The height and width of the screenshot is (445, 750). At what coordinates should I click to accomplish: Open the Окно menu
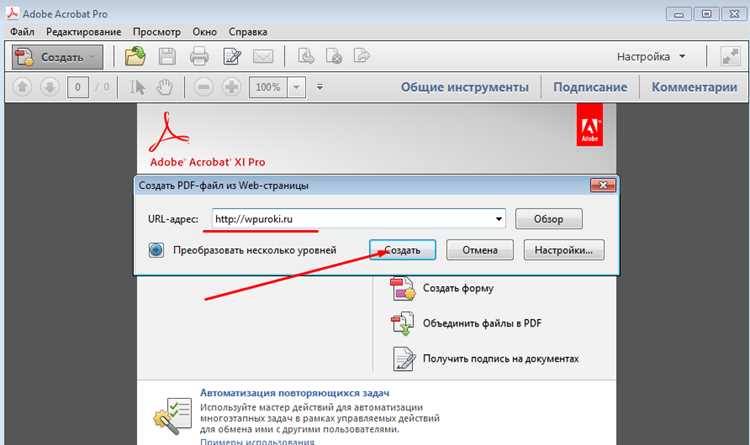click(x=204, y=32)
